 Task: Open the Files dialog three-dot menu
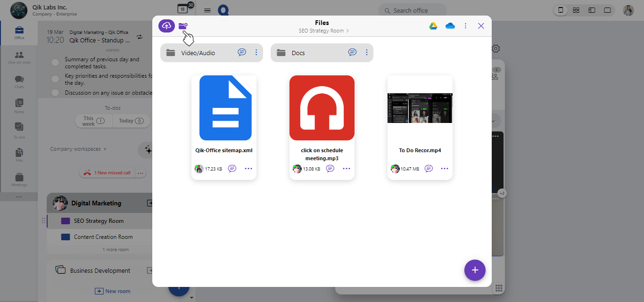click(x=466, y=26)
